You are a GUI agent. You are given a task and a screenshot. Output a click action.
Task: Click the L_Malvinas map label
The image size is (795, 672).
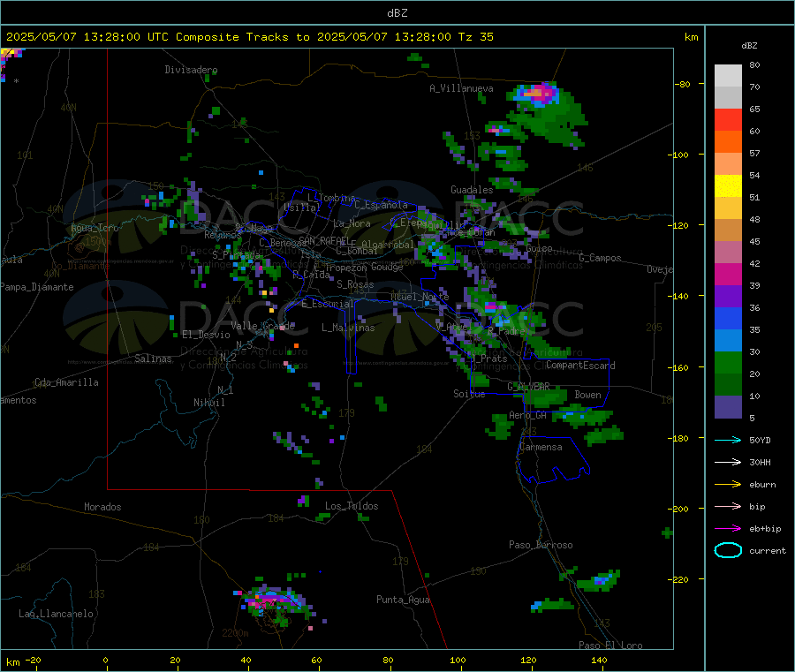click(348, 328)
